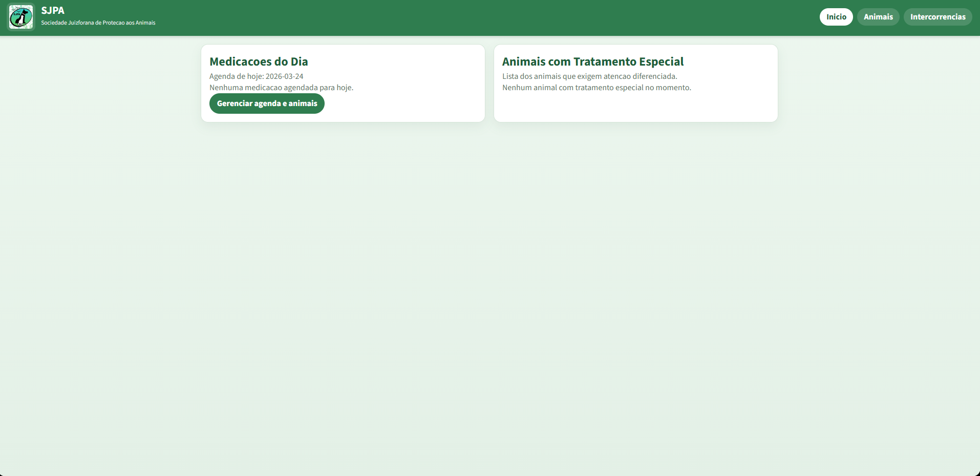Click the Nenhuma medicacao agendada para hoje message

(281, 88)
